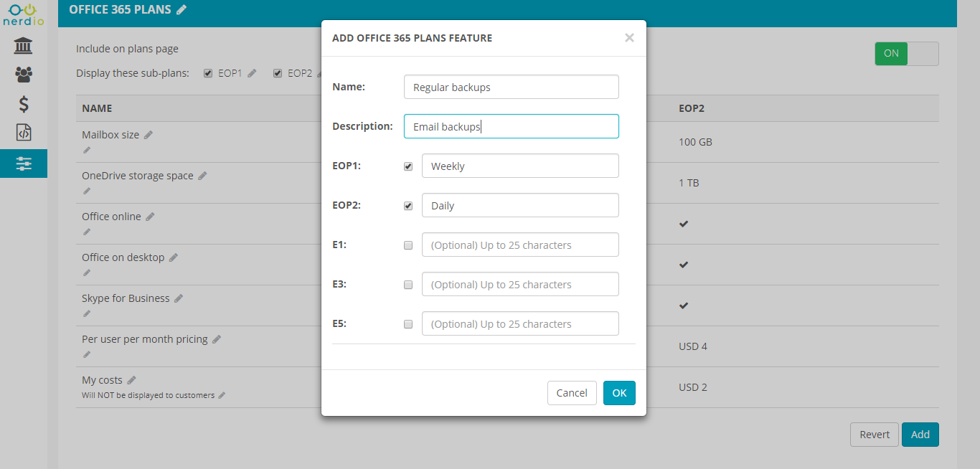Check the E3 checkbox

[408, 285]
